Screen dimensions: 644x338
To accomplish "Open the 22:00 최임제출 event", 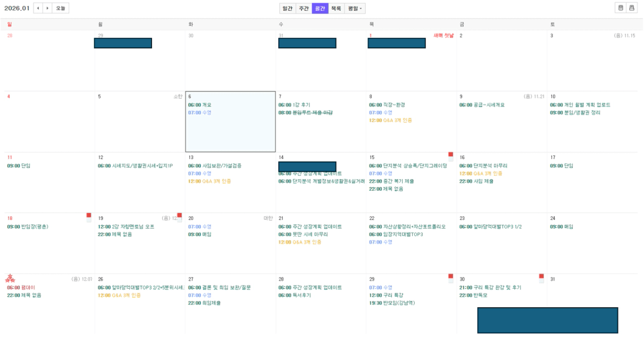I will [204, 303].
